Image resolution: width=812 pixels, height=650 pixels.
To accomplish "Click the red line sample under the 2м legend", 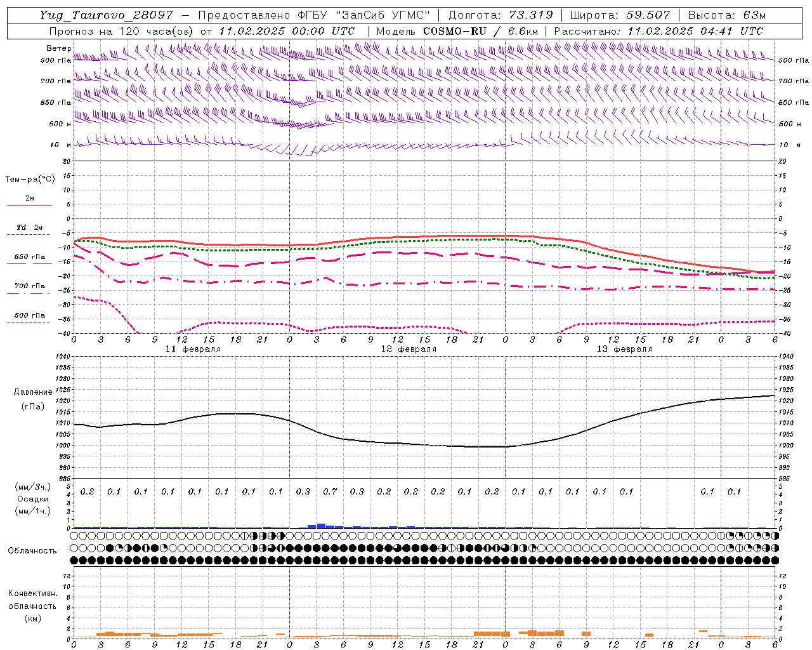I will (29, 205).
